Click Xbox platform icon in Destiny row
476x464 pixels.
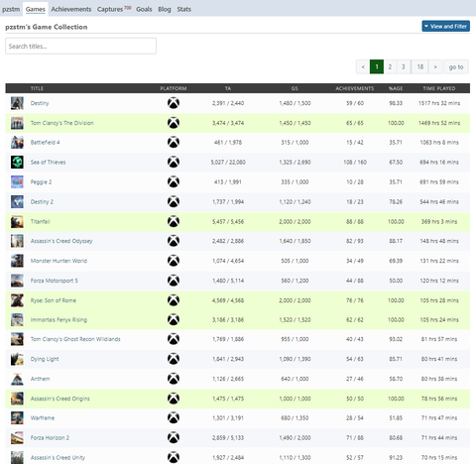click(x=174, y=103)
